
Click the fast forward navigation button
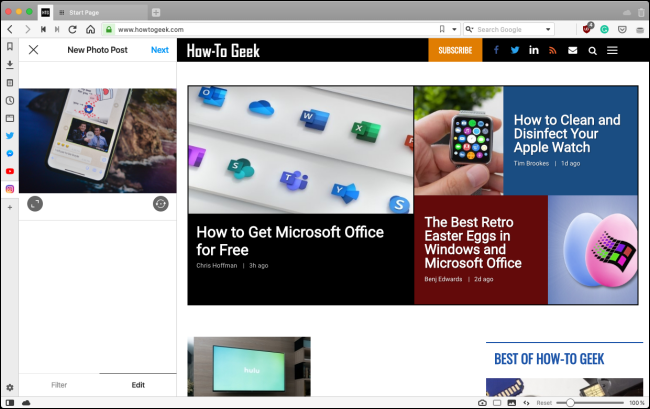[57, 29]
